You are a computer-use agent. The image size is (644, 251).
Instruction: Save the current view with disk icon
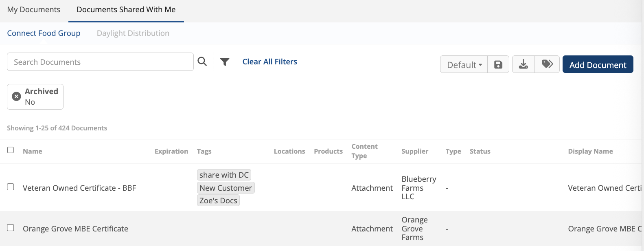498,64
